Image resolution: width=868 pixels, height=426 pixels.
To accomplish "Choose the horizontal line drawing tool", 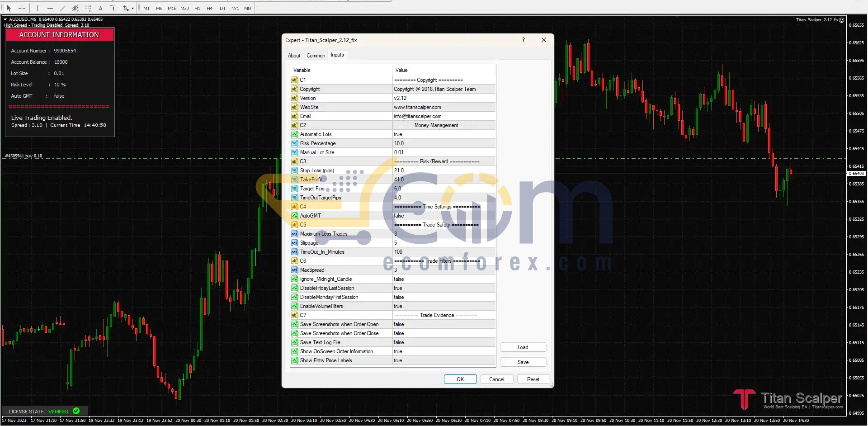I will click(x=50, y=8).
